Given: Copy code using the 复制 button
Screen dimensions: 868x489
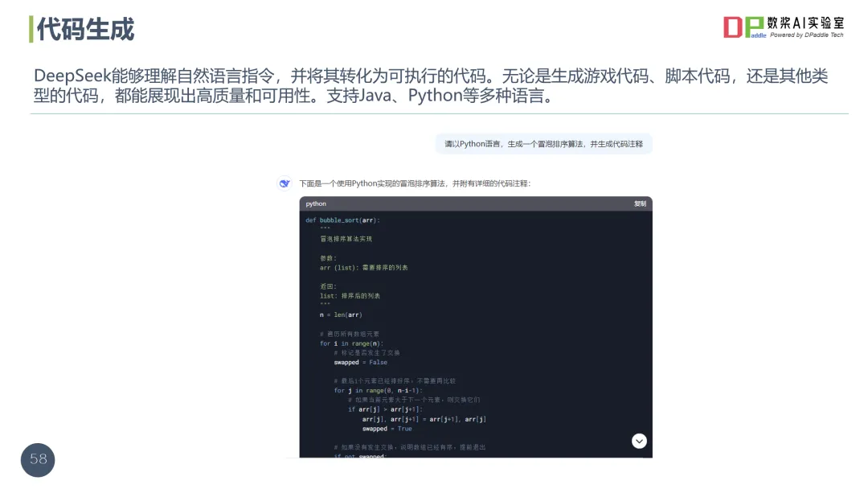Looking at the screenshot, I should click(640, 203).
